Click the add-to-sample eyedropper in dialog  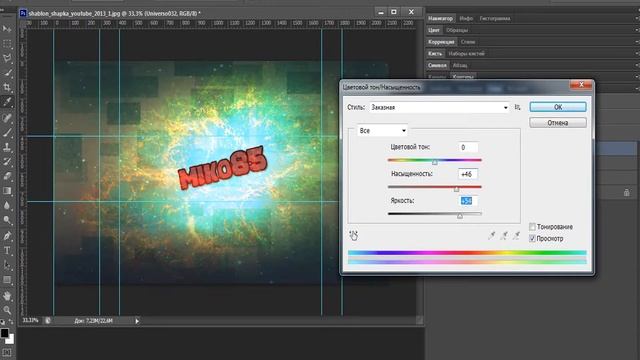click(504, 235)
